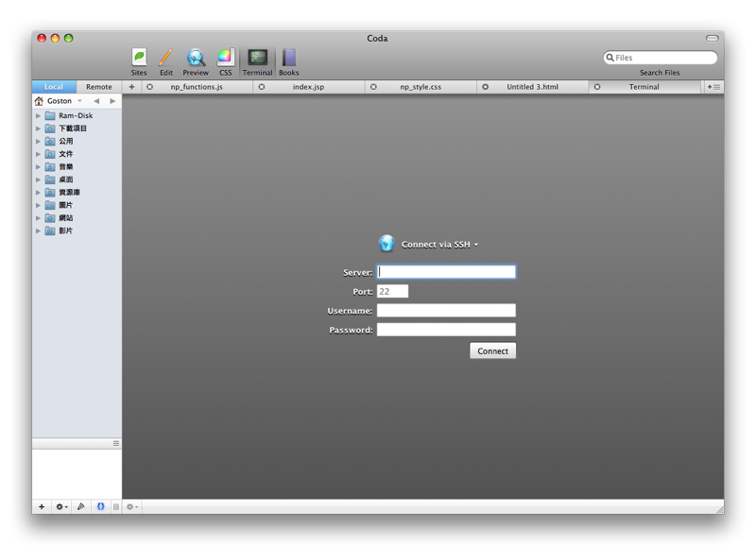Toggle the toolbar pill button in title bar
Image resolution: width=756 pixels, height=546 pixels.
point(712,39)
